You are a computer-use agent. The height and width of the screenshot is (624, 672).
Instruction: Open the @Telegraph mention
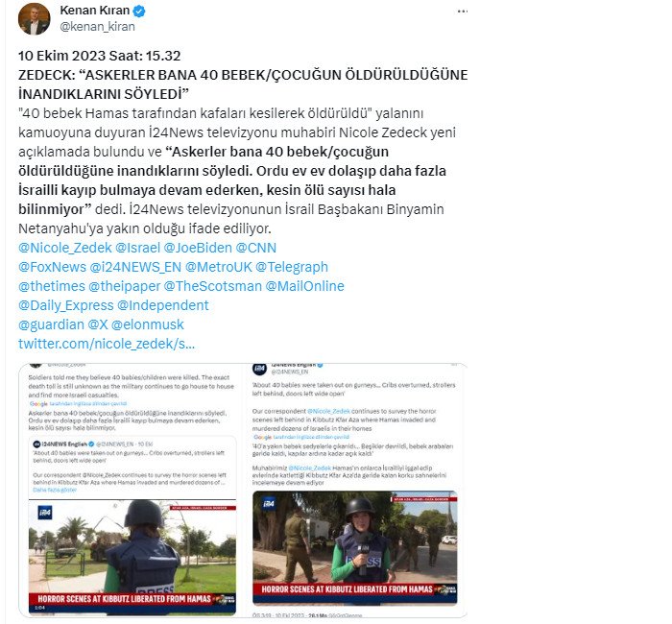click(x=292, y=267)
